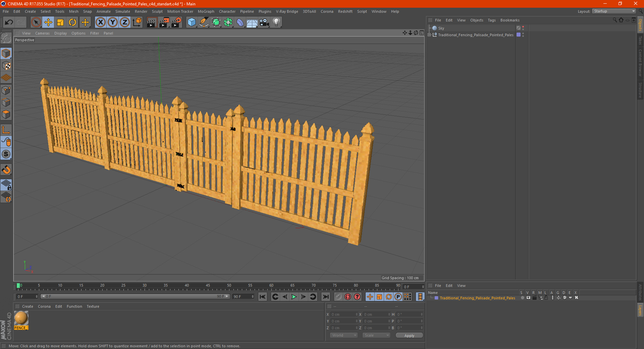Click the fence object layer color swatch
Viewport: 644px width, 349px height.
pos(519,35)
